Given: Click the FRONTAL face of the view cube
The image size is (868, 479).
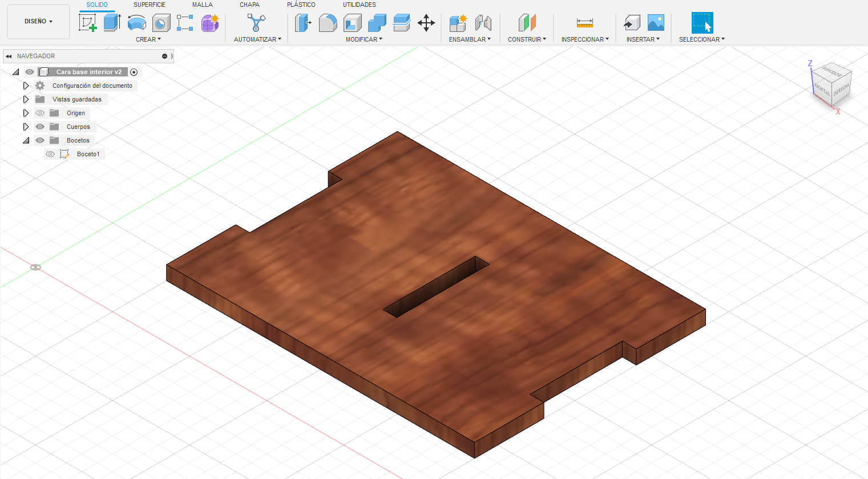Looking at the screenshot, I should point(822,90).
